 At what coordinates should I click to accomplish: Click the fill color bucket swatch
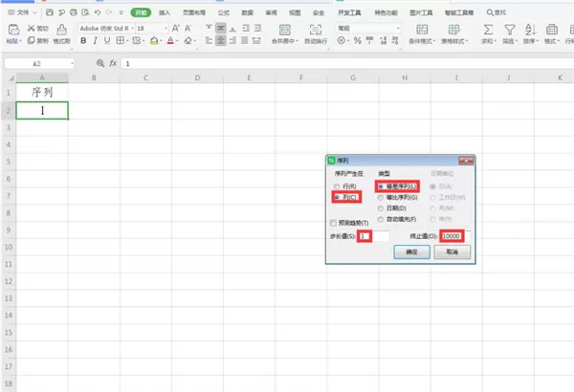(x=154, y=40)
